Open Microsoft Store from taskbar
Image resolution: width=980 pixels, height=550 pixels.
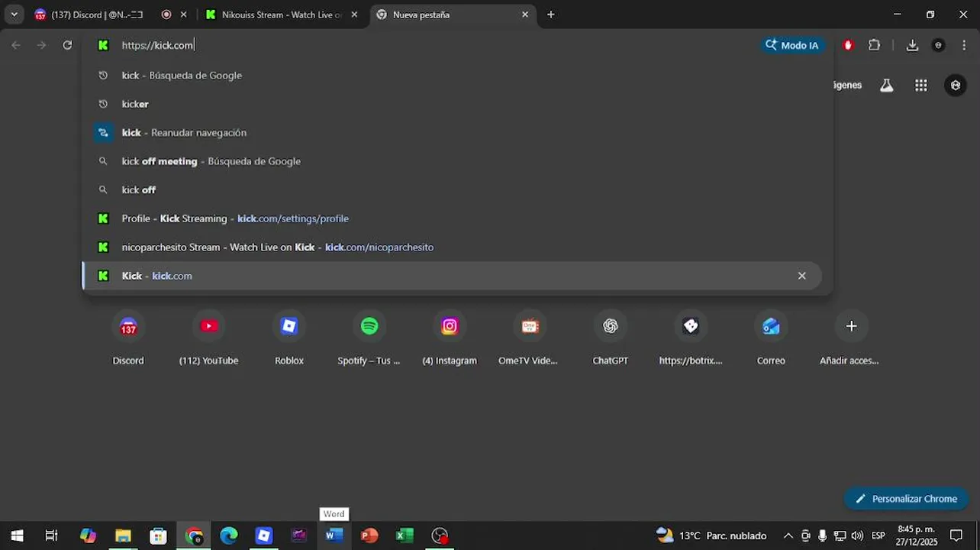pyautogui.click(x=158, y=535)
